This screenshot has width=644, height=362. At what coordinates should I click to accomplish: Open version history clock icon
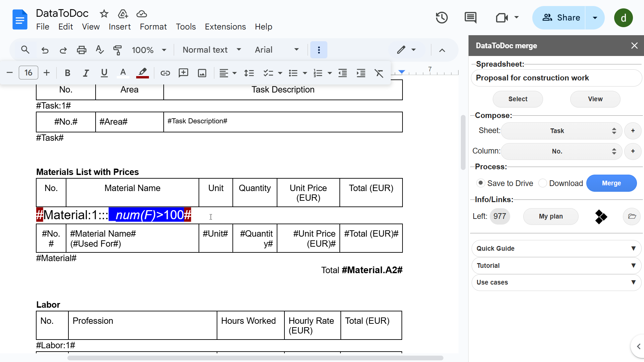coord(442,17)
